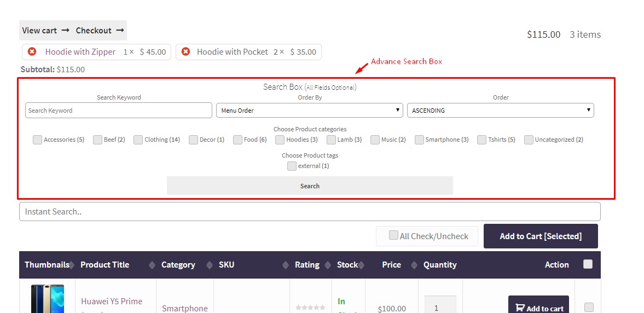Click Add to Cart [Selected] button
Screen dimensions: 644x313
pos(541,236)
